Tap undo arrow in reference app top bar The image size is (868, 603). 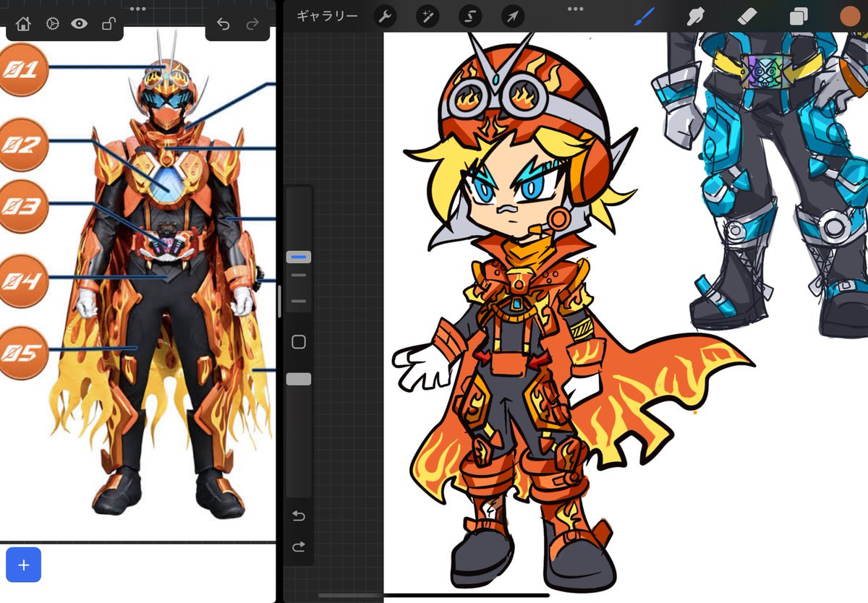click(x=223, y=24)
